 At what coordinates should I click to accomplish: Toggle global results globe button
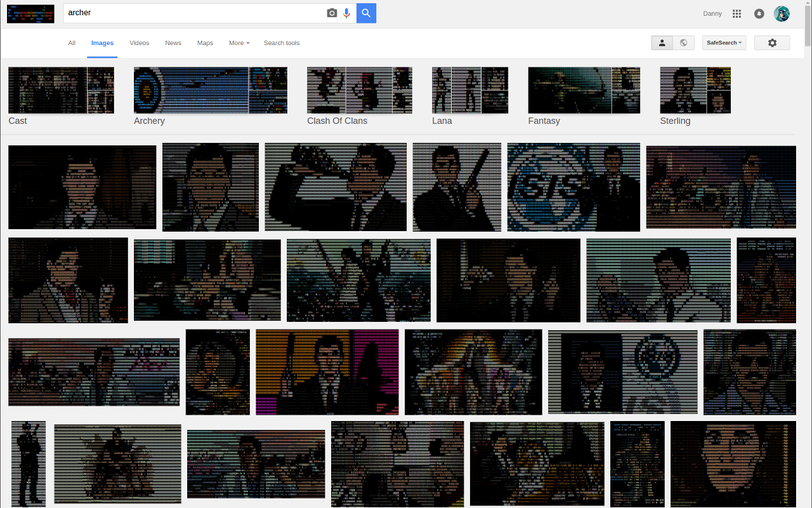tap(683, 43)
